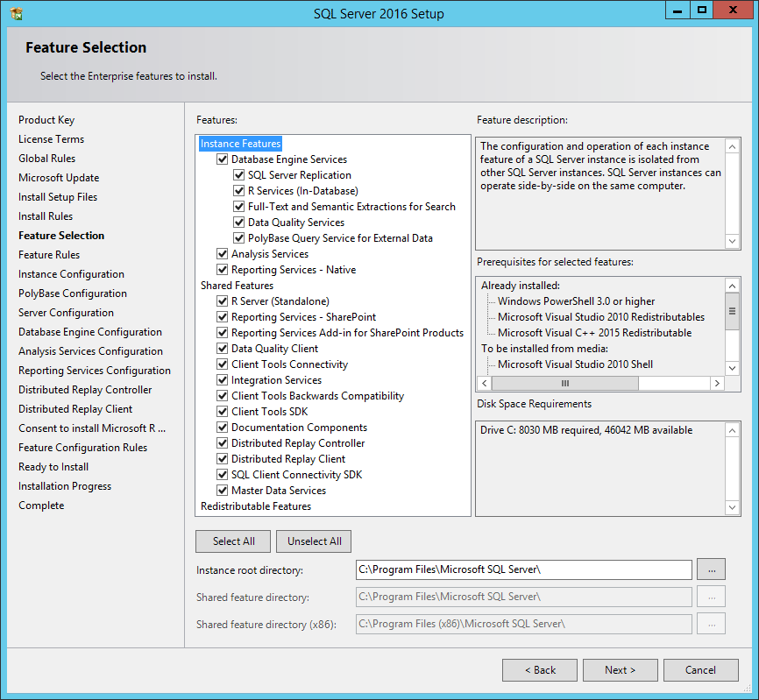
Task: Open the PolyBase Configuration step
Action: (73, 293)
